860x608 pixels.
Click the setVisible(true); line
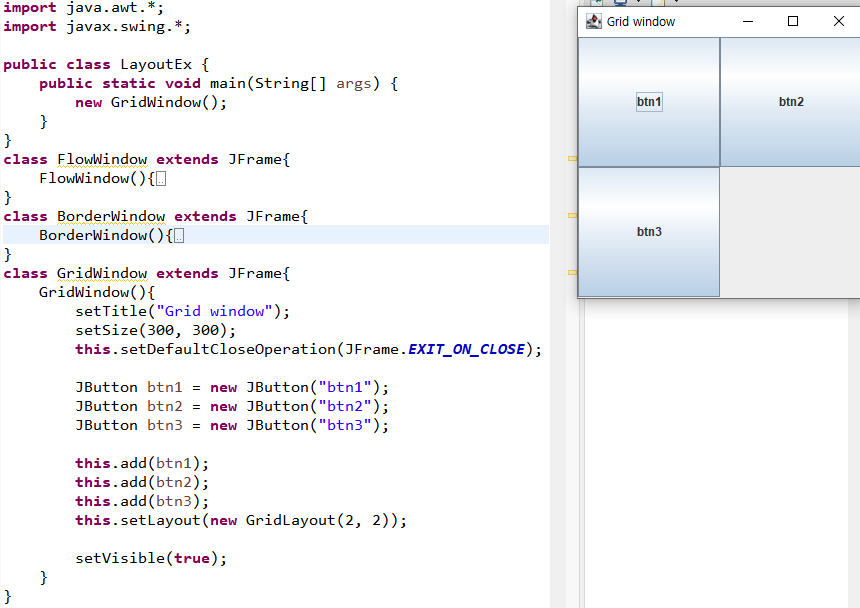151,558
